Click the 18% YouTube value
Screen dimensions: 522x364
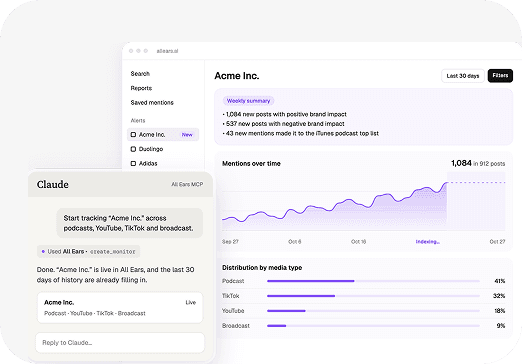point(500,311)
